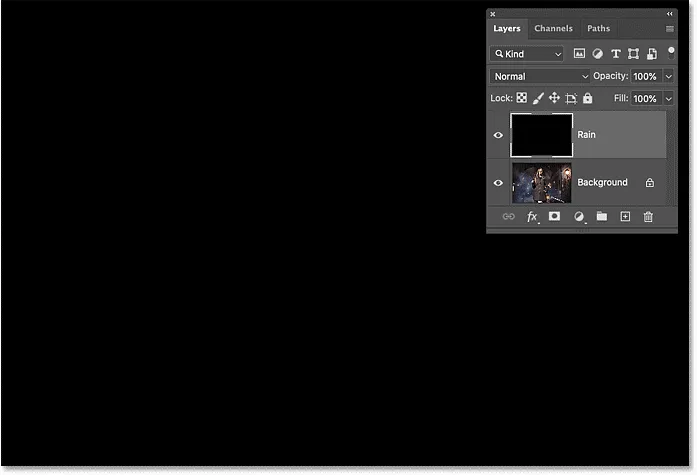Create a new layer with plus icon
Image resolution: width=697 pixels, height=475 pixels.
pos(625,216)
